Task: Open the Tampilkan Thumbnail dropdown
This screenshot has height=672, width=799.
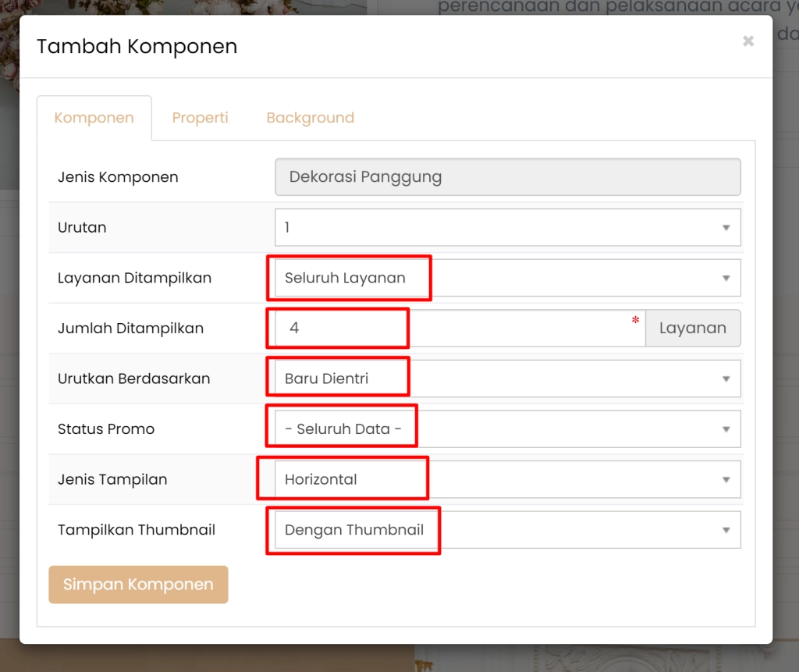Action: pos(507,529)
